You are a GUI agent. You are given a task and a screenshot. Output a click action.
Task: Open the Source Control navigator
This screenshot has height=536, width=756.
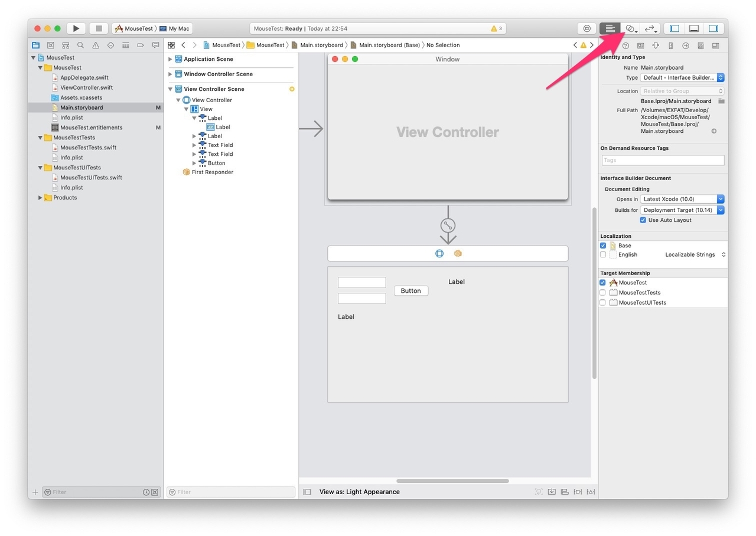[x=51, y=45]
